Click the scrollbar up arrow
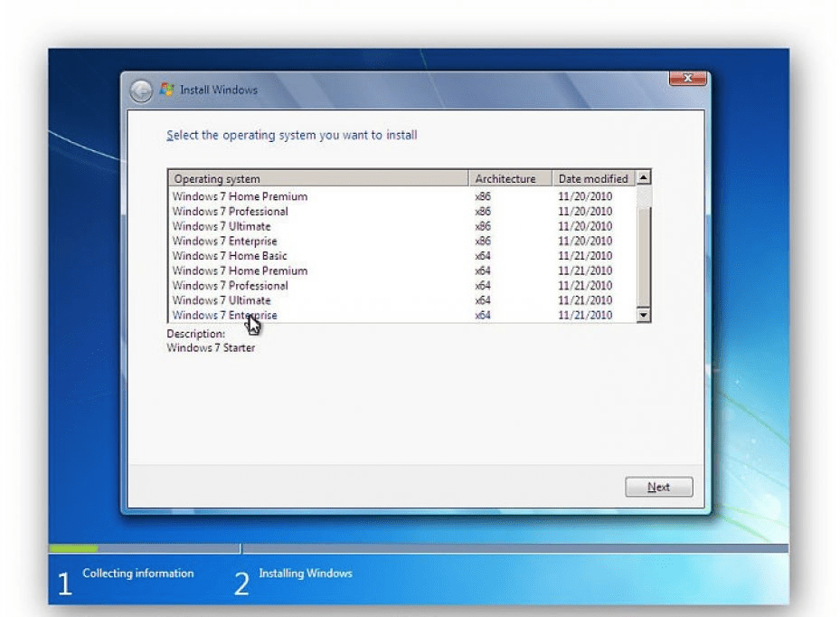 click(643, 177)
